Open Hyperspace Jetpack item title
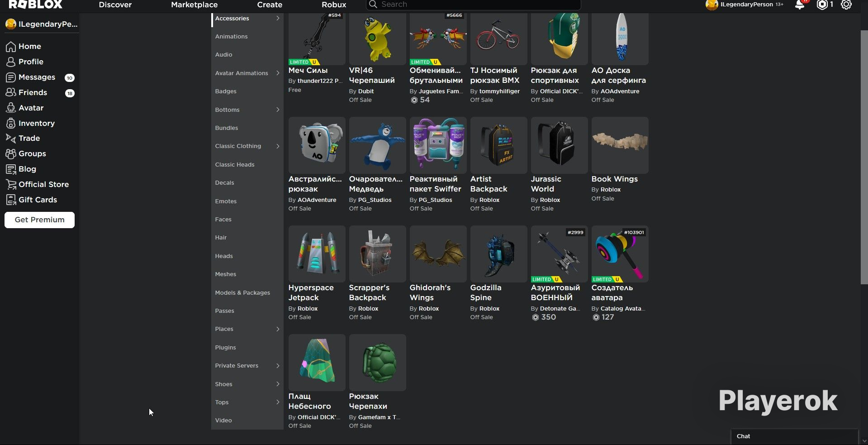This screenshot has height=445, width=868. [311, 293]
